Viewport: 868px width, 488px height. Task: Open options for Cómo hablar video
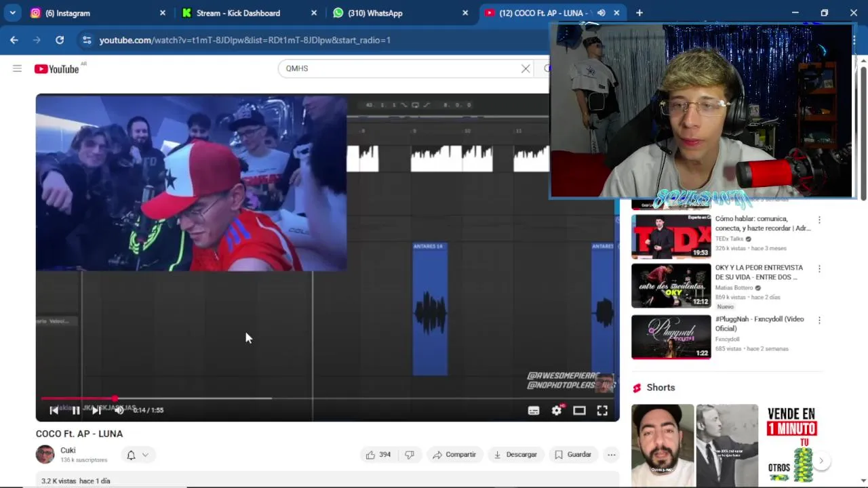pos(819,220)
